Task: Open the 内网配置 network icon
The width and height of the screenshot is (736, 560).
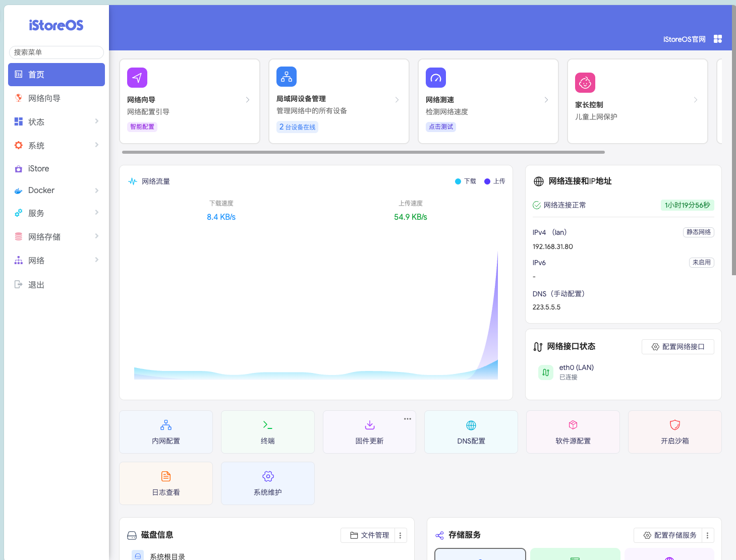Action: point(165,425)
